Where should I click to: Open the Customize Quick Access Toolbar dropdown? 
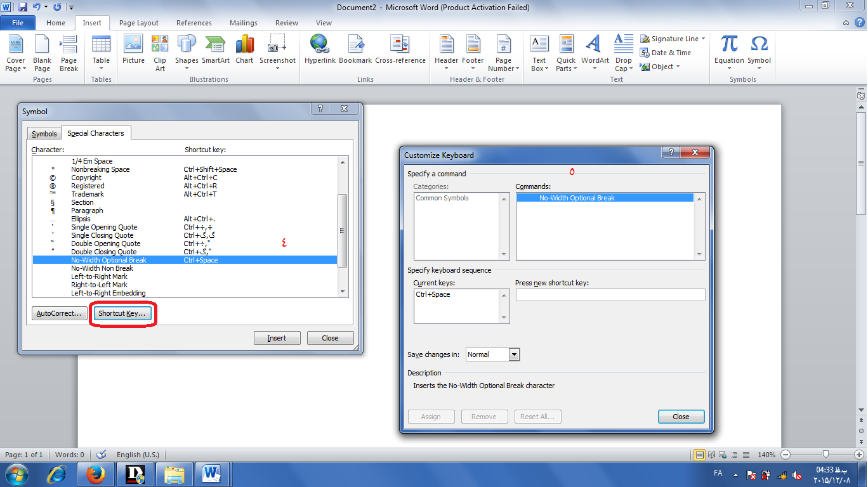71,8
